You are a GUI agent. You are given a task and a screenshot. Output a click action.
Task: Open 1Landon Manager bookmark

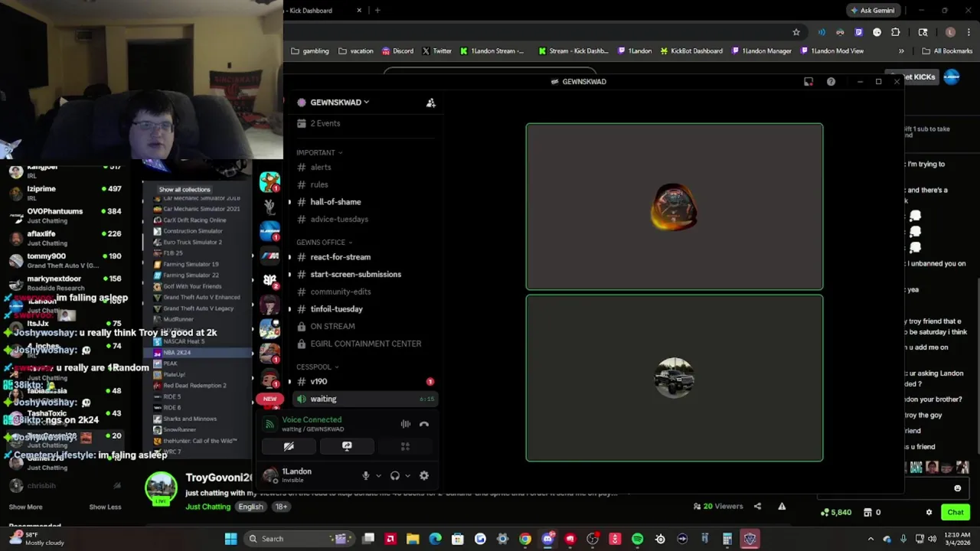click(761, 51)
